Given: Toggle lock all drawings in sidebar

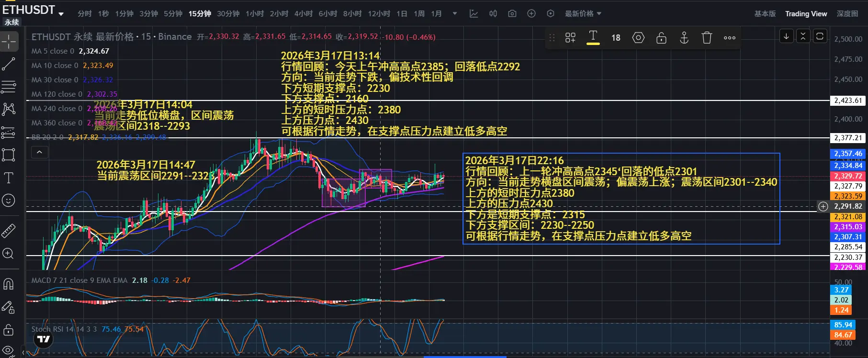Looking at the screenshot, I should 9,330.
